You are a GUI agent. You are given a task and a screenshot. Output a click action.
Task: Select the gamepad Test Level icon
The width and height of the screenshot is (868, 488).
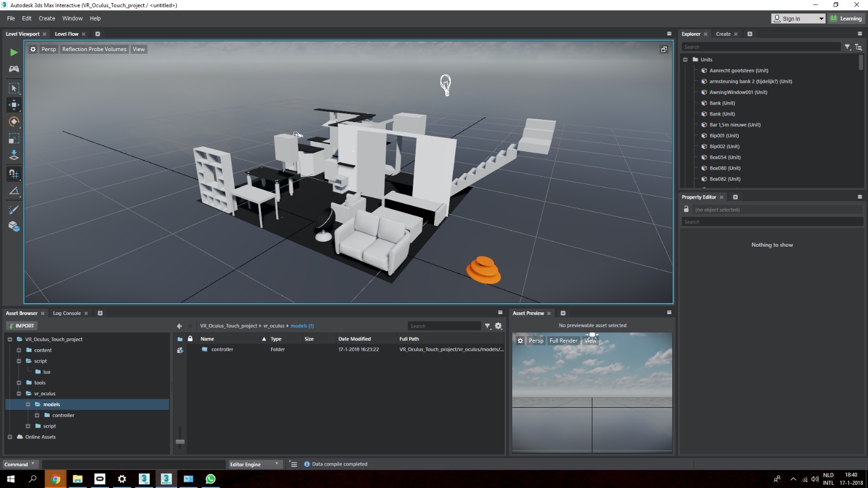(x=13, y=69)
